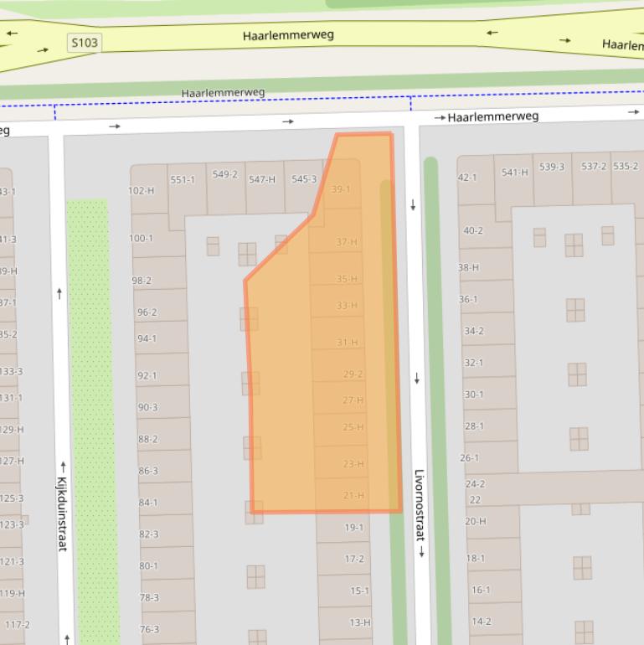
Task: Click house number 29-2 in the highlighted area
Action: [353, 374]
